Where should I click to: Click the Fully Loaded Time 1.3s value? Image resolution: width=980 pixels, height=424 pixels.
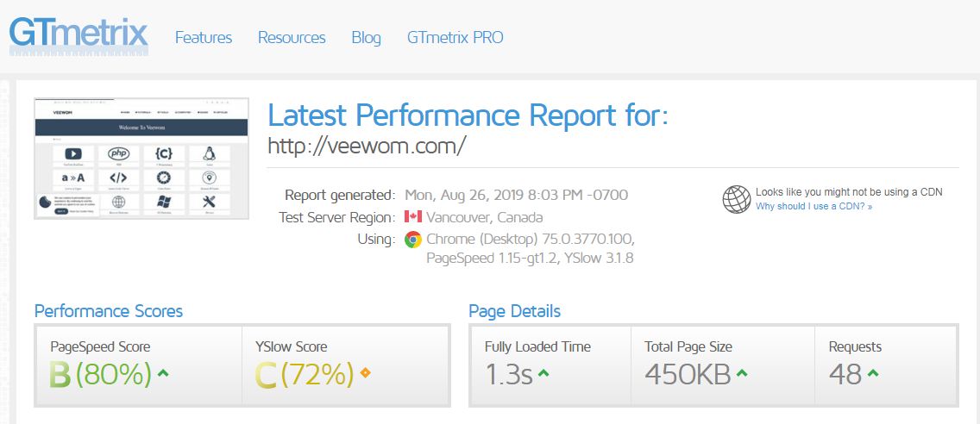tap(509, 374)
